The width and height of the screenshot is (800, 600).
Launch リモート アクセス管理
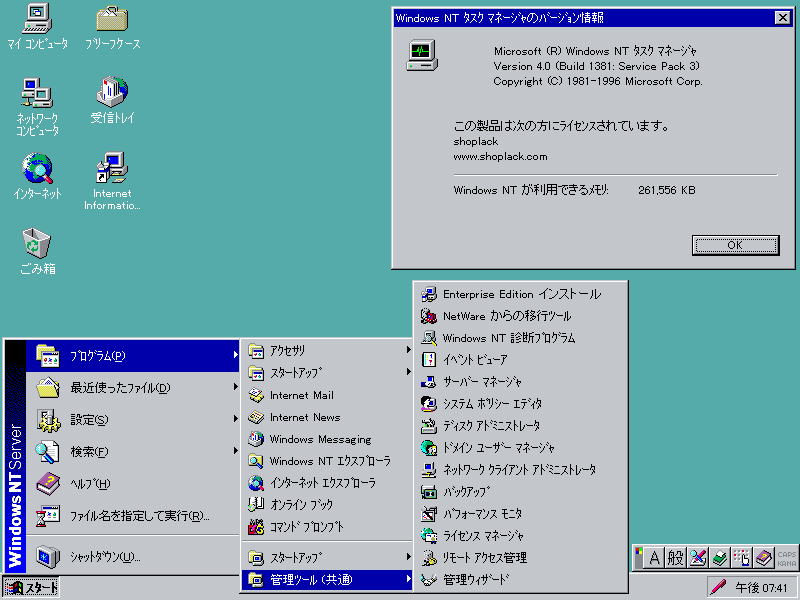520,558
